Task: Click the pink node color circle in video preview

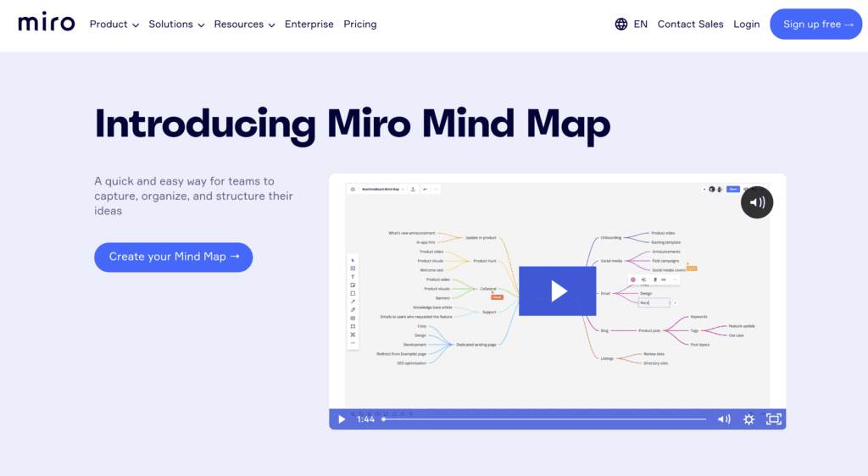Action: [x=633, y=280]
